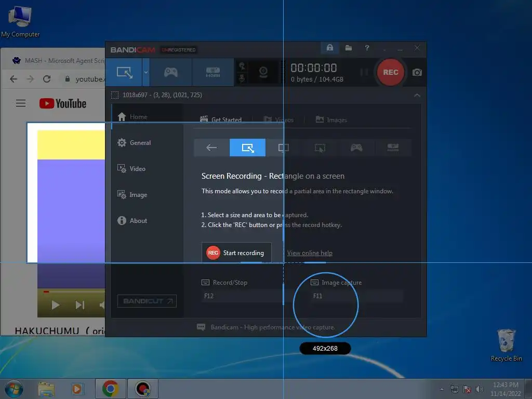Switch to the Get Started tab

(x=221, y=119)
